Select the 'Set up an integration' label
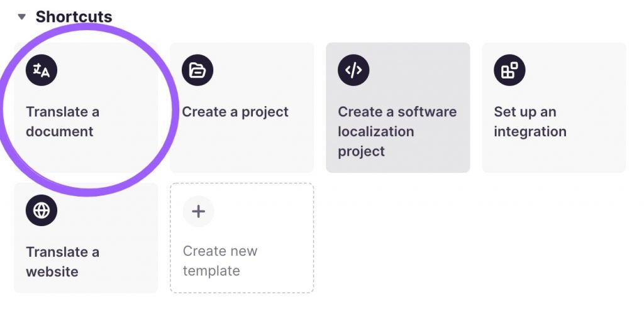 530,121
